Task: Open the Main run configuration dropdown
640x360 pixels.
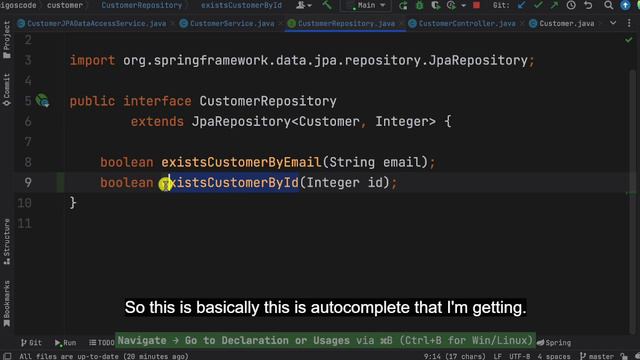Action: tap(365, 5)
